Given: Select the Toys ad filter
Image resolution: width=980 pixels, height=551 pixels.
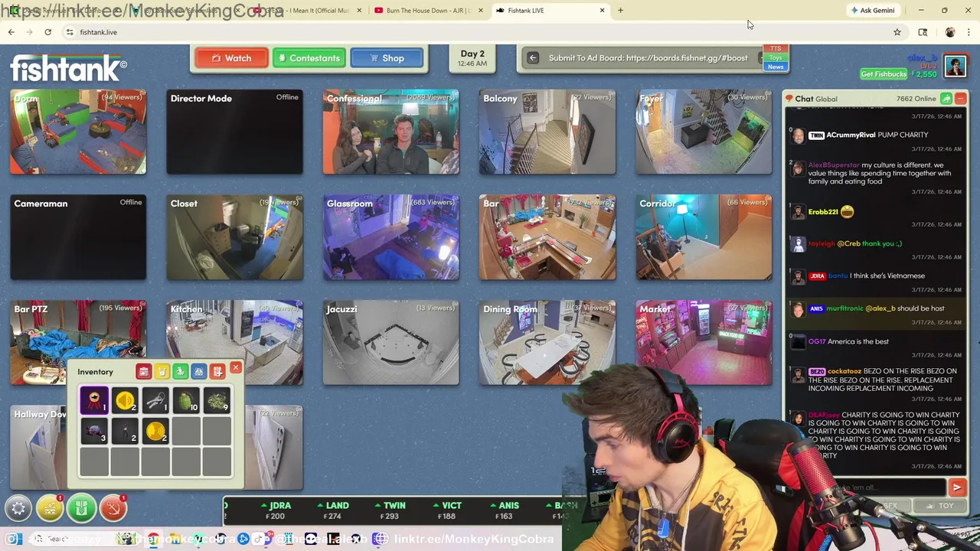Looking at the screenshot, I should (x=776, y=58).
